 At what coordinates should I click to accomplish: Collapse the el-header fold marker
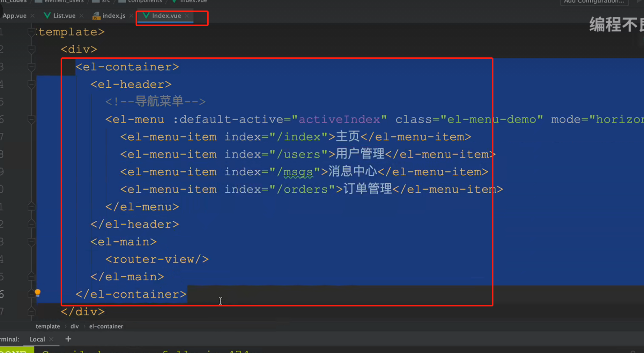[31, 85]
